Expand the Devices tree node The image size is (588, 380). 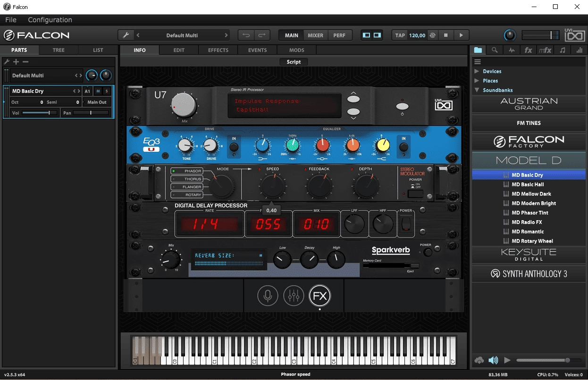[477, 71]
